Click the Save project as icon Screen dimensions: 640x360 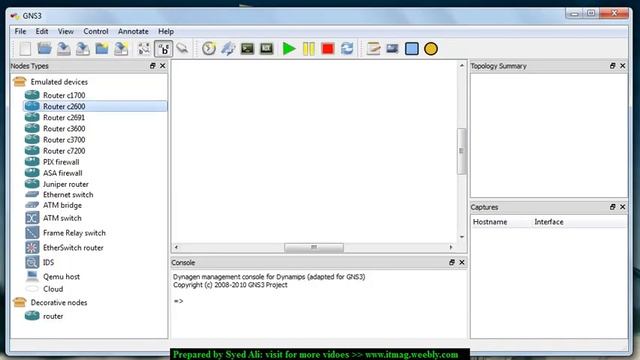click(83, 49)
